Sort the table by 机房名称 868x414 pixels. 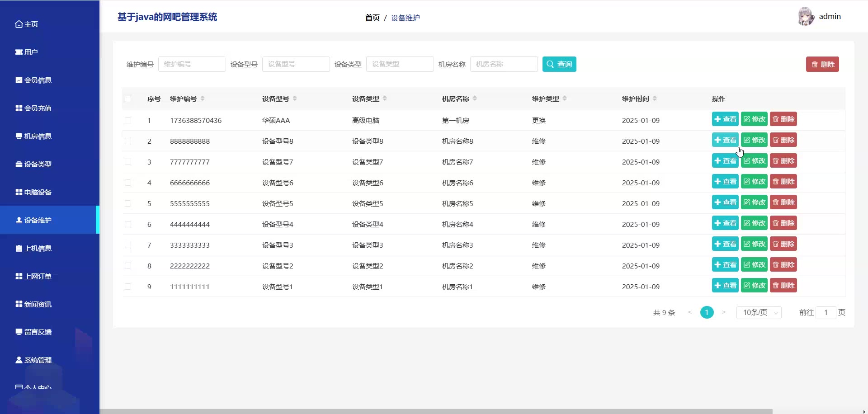(475, 99)
